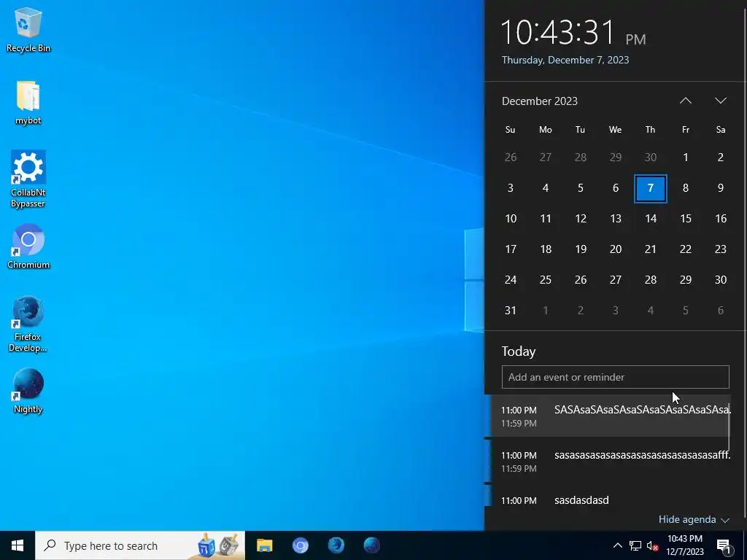Select the CollabNt Bypasser shortcut

[x=28, y=179]
